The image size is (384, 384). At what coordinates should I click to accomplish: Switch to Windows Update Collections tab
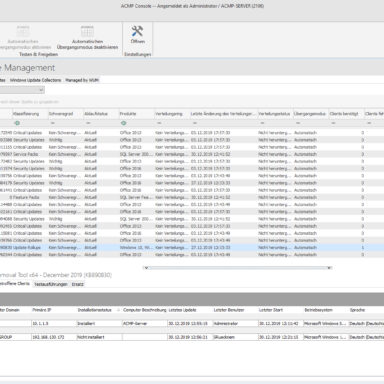(35, 80)
